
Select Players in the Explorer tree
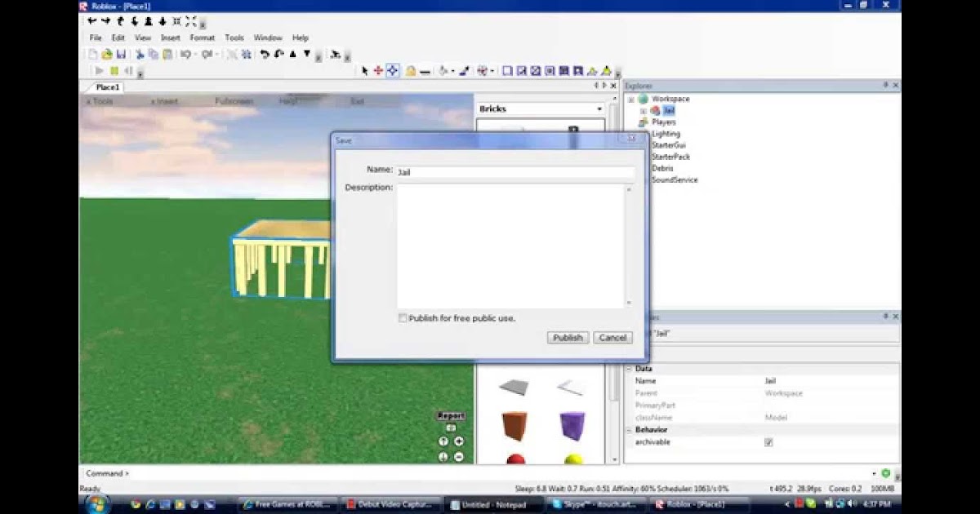tap(663, 122)
